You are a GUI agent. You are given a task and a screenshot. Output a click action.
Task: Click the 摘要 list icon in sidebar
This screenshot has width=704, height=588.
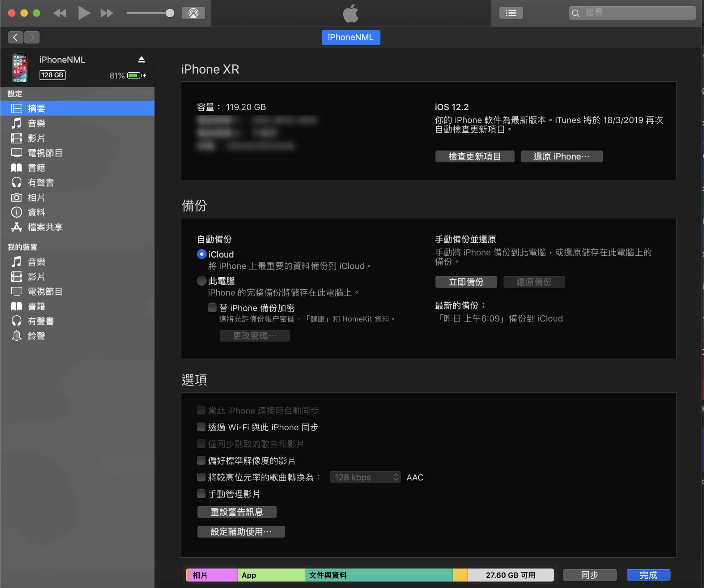click(16, 108)
